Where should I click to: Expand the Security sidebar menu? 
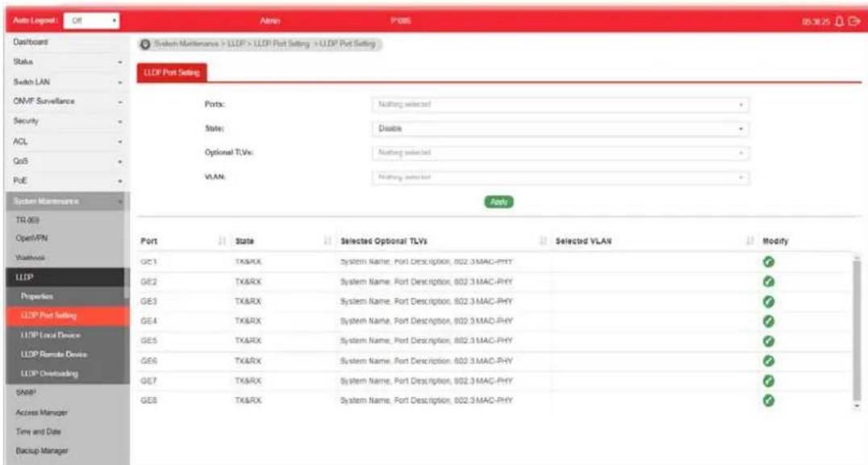[x=68, y=121]
